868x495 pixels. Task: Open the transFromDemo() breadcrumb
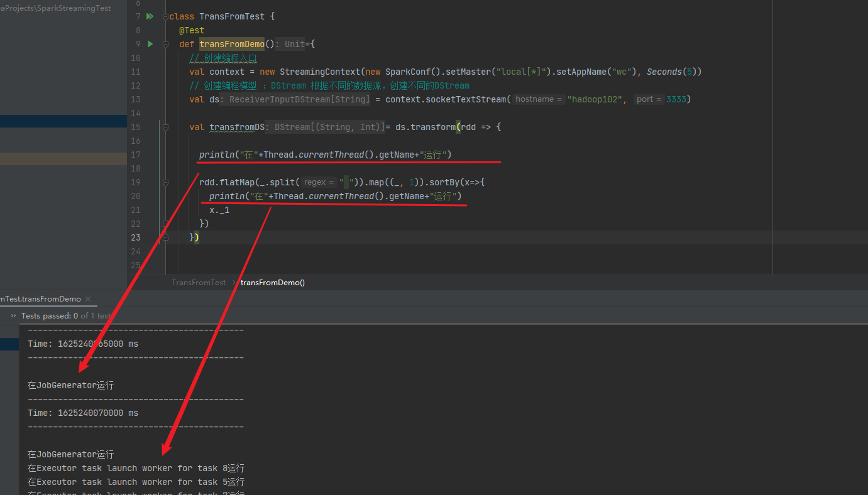click(273, 283)
